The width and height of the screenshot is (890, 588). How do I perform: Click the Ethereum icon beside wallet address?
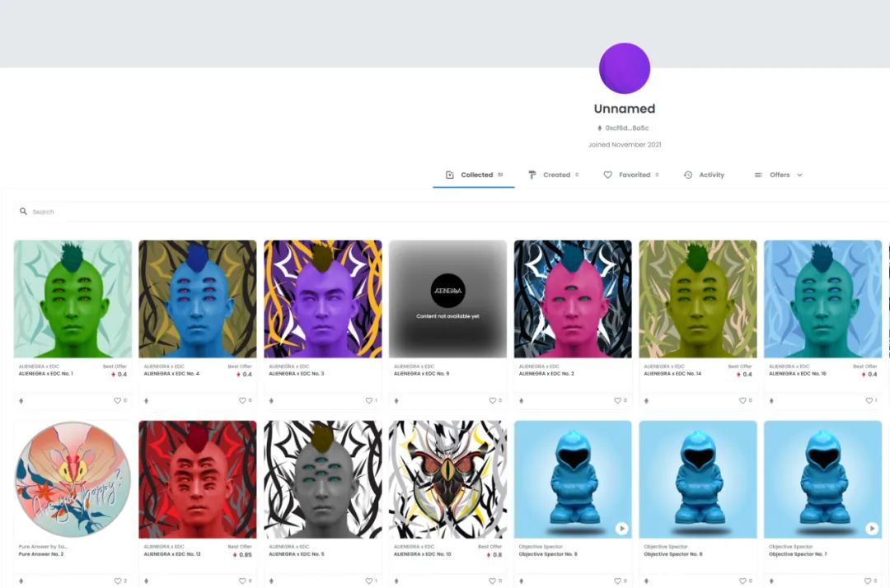tap(599, 128)
